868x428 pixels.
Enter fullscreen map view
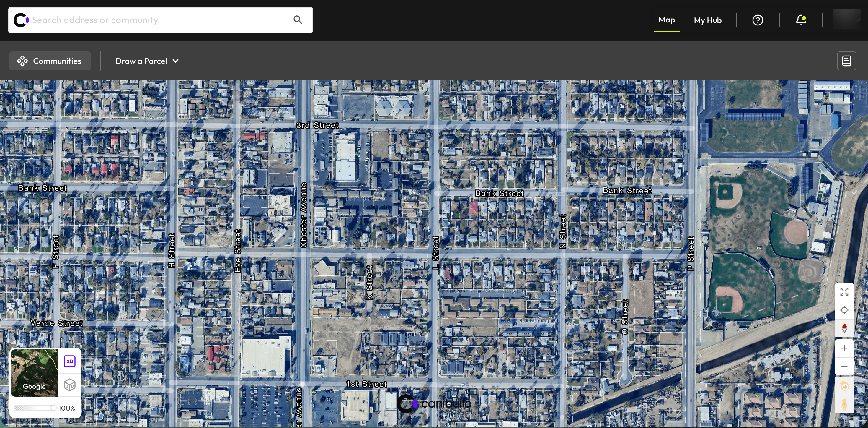coord(844,292)
